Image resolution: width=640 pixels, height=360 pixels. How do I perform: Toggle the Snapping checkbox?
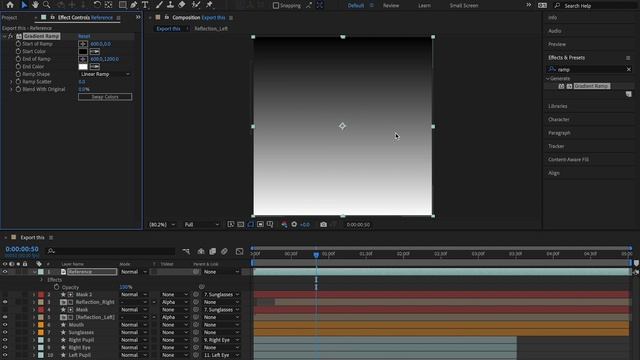[x=276, y=5]
